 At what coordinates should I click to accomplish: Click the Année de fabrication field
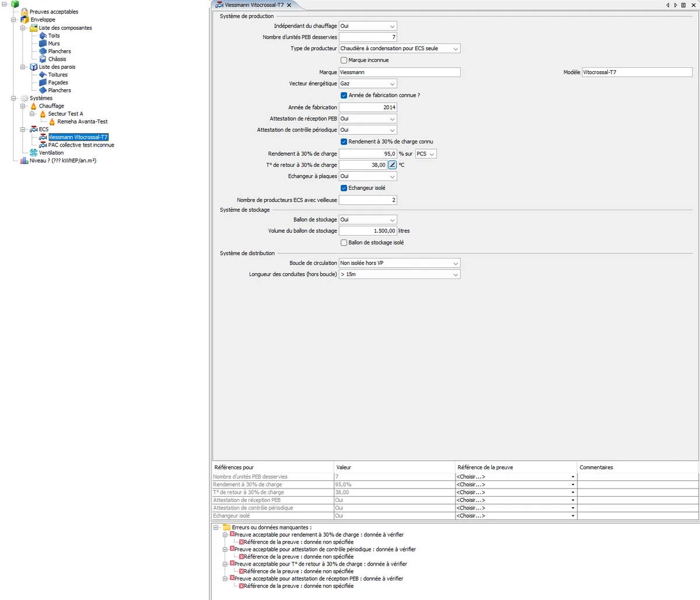point(368,107)
